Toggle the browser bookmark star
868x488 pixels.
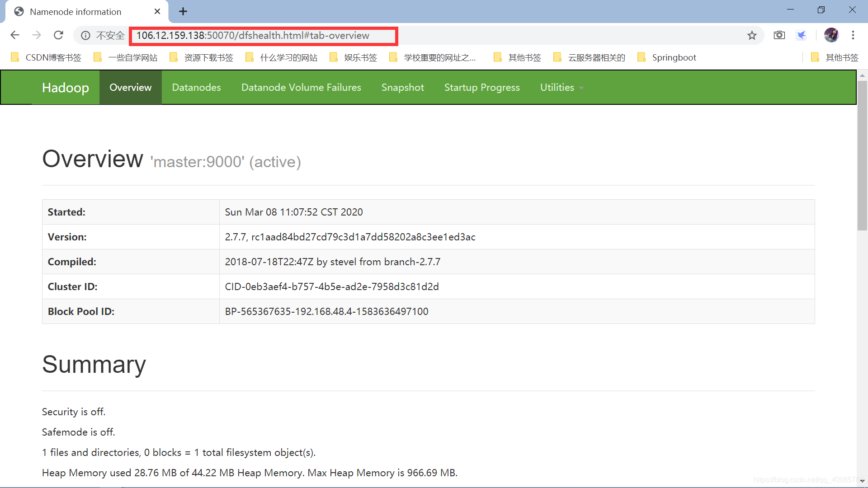click(752, 35)
